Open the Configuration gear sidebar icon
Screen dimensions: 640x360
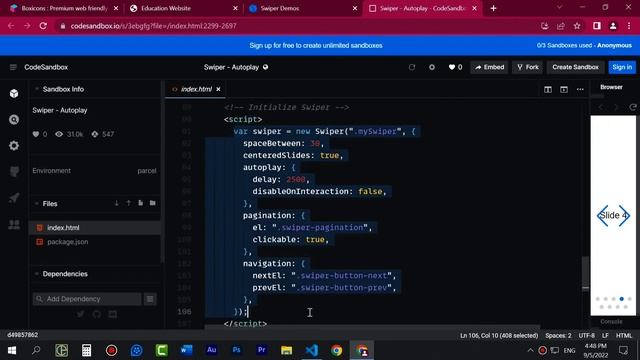[14, 146]
